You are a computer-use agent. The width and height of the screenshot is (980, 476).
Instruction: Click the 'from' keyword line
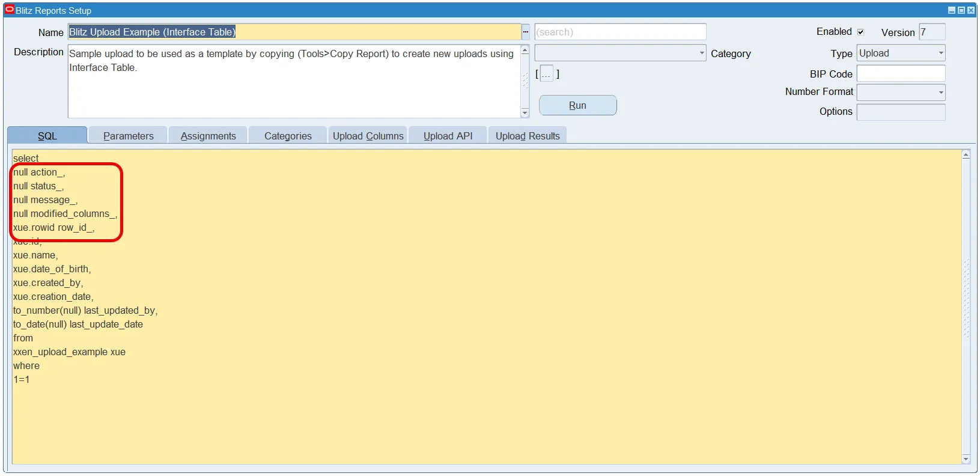pos(23,338)
